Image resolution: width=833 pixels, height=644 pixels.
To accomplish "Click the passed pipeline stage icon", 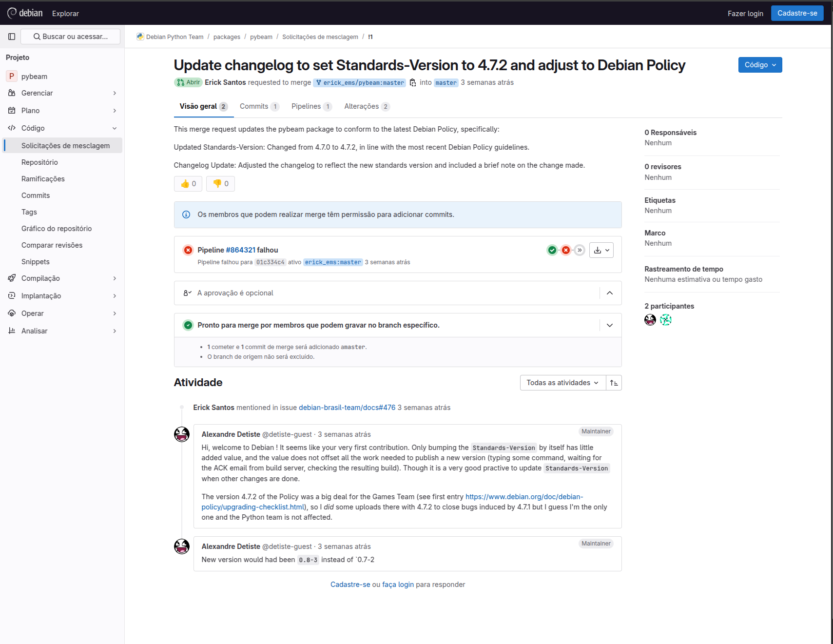I will coord(552,250).
